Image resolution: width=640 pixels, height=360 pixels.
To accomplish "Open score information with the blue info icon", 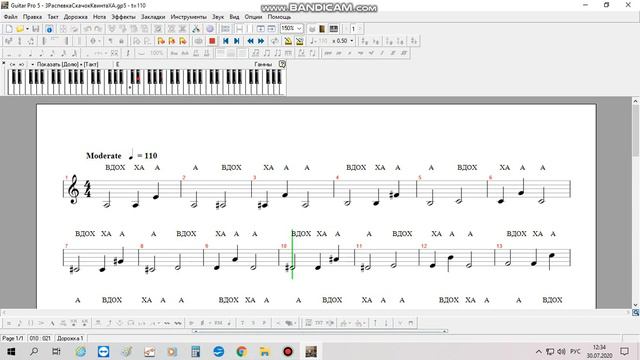I will (49, 29).
